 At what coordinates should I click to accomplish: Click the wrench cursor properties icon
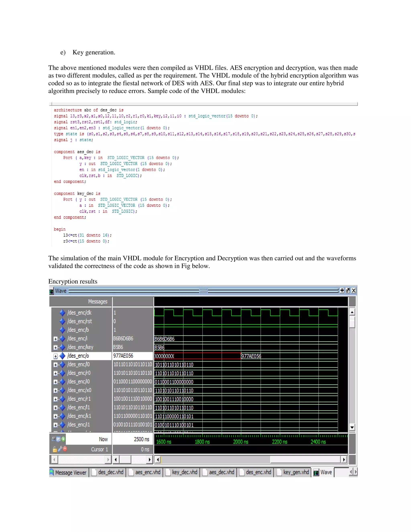[x=60, y=449]
